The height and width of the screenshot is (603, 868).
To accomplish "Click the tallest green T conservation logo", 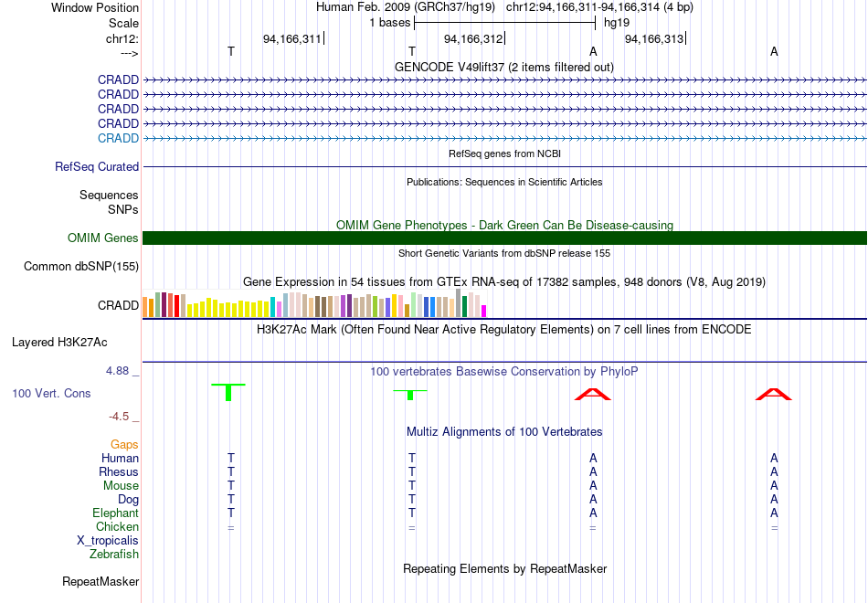I will tap(228, 391).
